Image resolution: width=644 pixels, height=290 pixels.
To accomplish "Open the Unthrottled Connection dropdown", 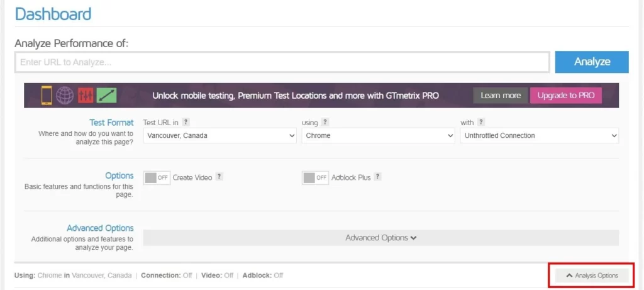I will [x=539, y=135].
